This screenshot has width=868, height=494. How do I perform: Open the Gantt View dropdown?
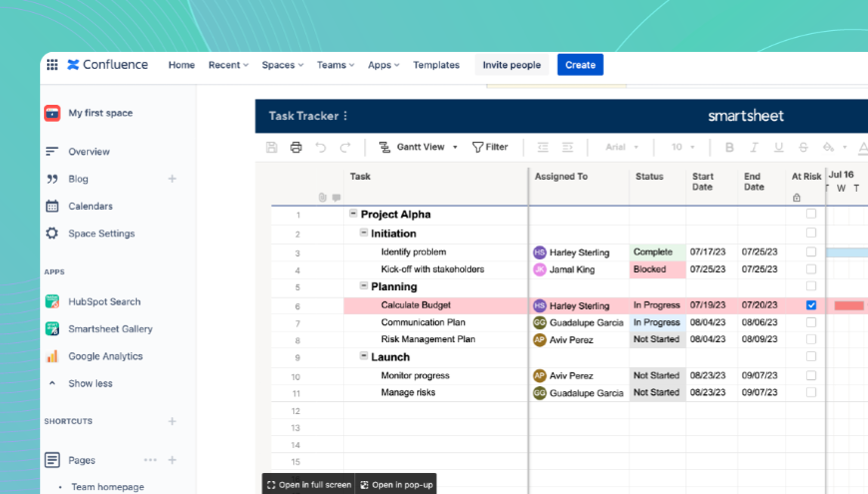click(x=418, y=147)
